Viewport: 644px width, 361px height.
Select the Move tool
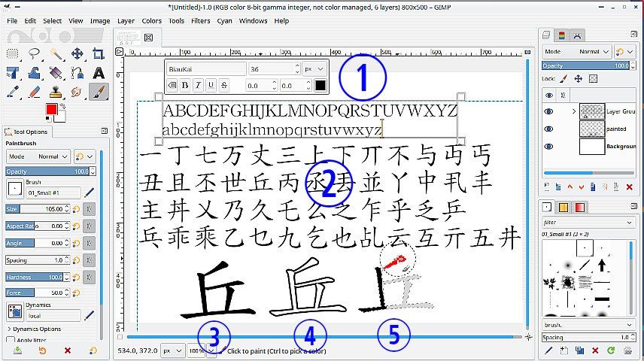coord(77,54)
